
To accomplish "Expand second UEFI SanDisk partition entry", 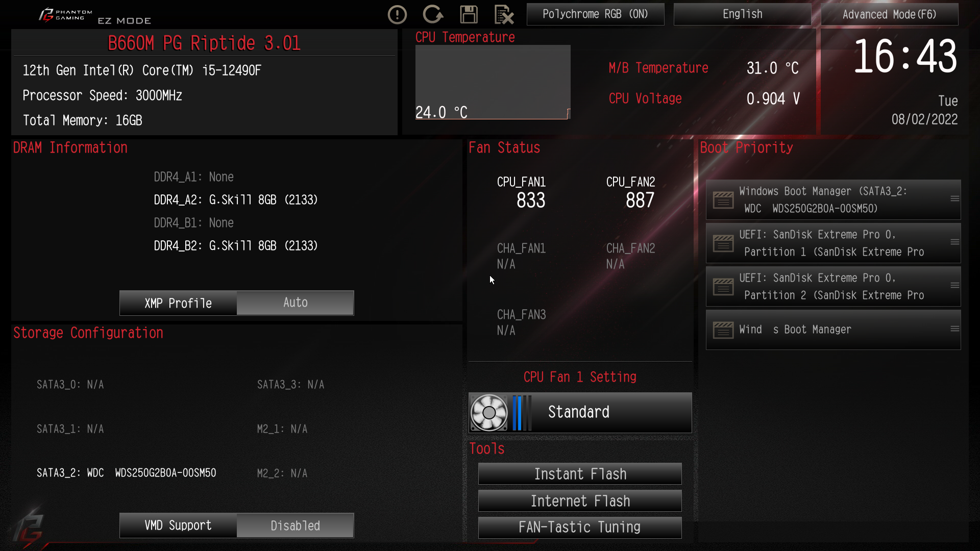I will [x=954, y=286].
